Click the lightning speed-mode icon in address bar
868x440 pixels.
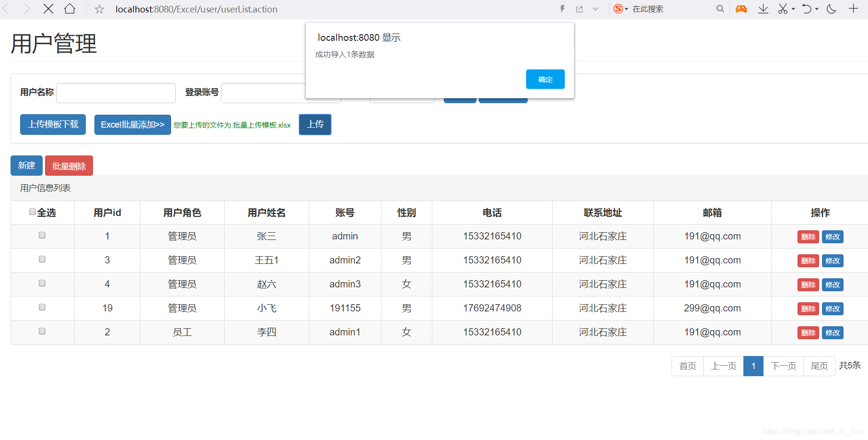point(562,9)
